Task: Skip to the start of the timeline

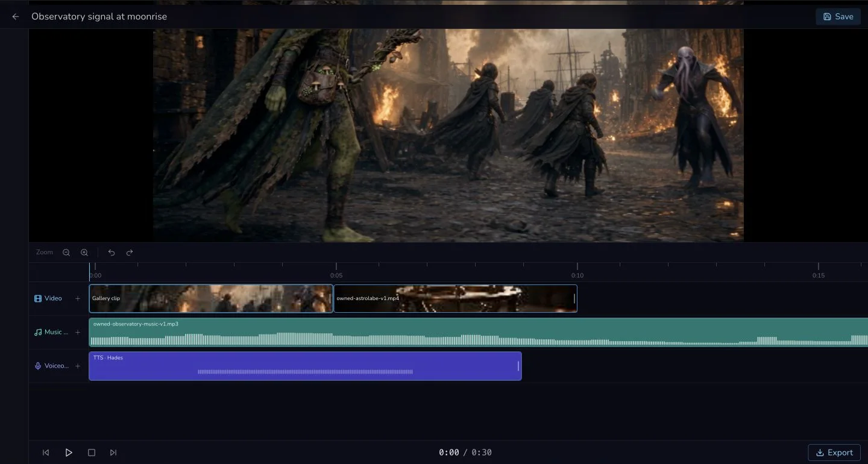Action: [46, 453]
